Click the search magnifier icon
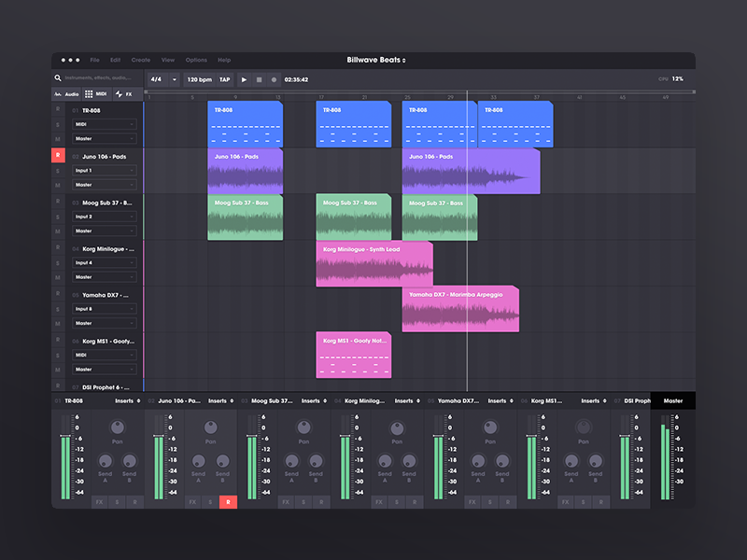 [58, 78]
